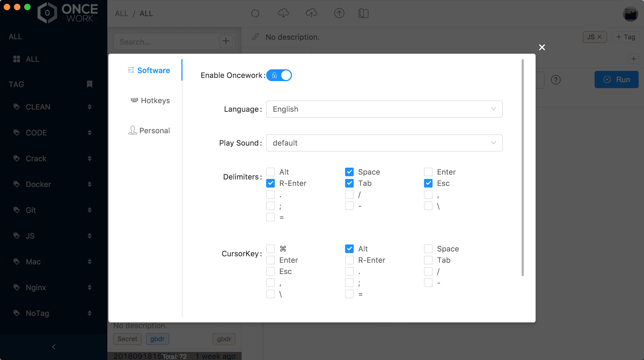644x360 pixels.
Task: Uncheck the Space delimiter checkbox
Action: coord(349,172)
